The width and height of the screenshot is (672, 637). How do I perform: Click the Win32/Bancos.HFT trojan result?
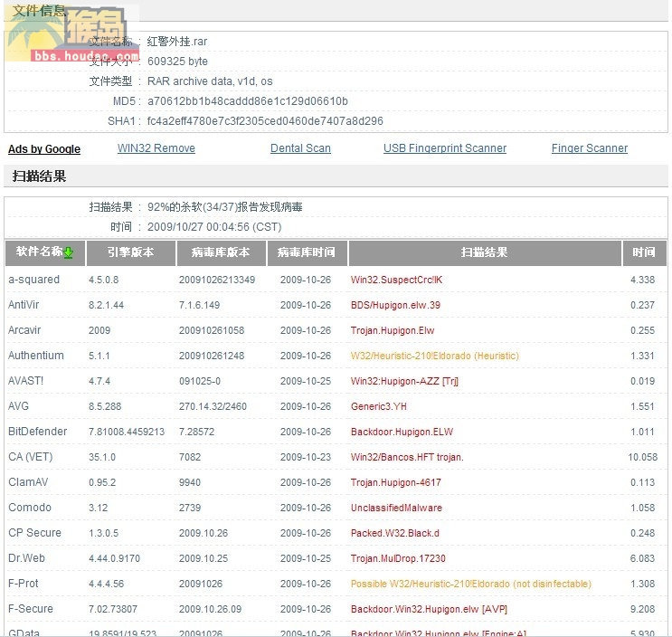click(407, 457)
